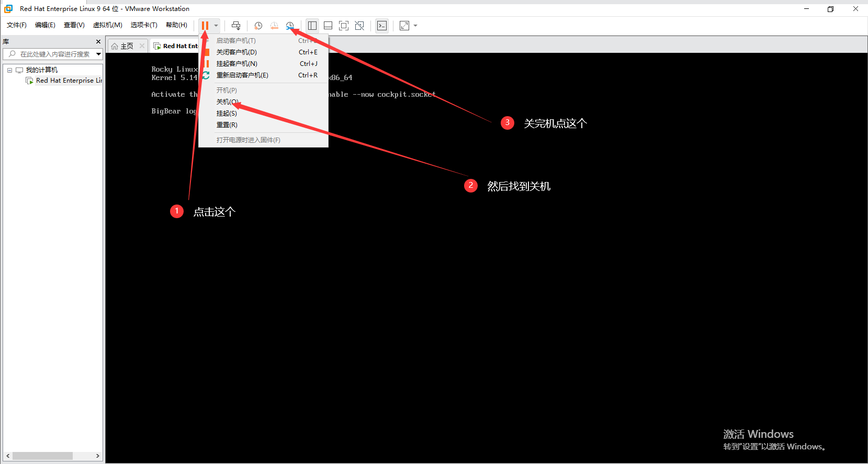Click the search magnifier icon in library

point(12,54)
